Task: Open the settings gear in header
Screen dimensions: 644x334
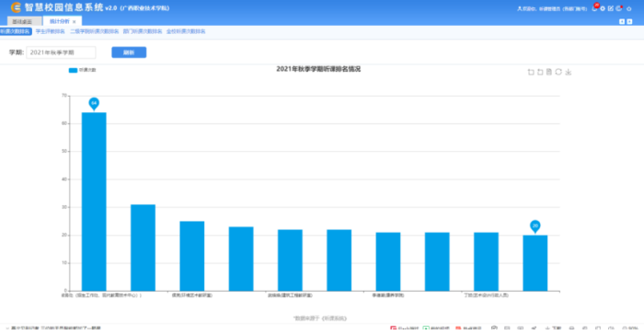Action: [x=603, y=8]
